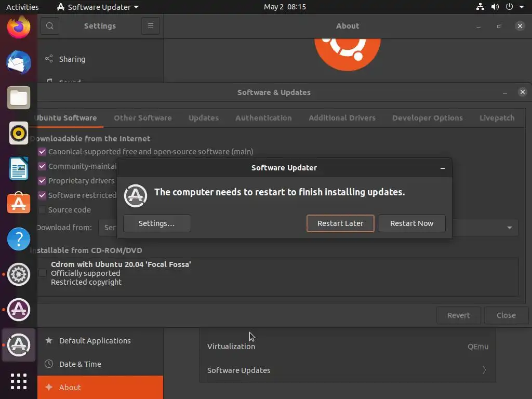This screenshot has width=532, height=399.
Task: Switch to Settings via dock gear icon
Action: click(19, 274)
